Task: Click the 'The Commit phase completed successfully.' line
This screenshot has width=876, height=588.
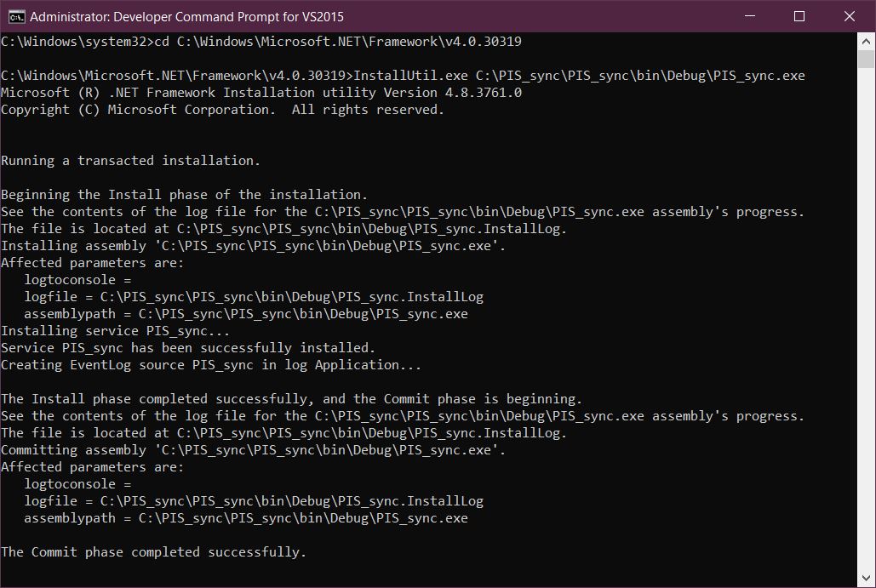Action: [x=153, y=551]
